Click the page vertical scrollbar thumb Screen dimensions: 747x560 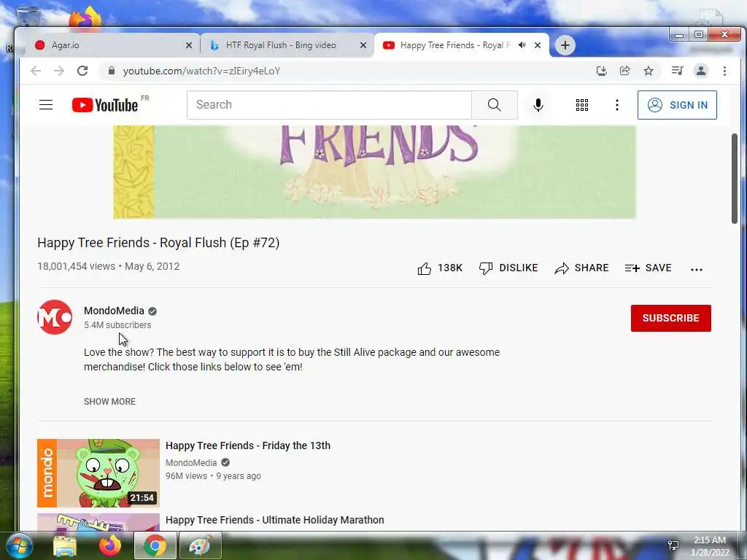point(735,178)
